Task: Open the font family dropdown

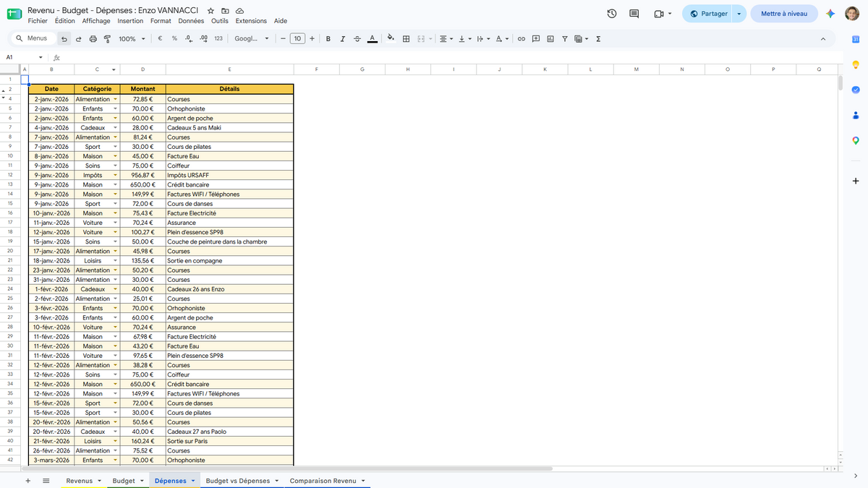Action: (x=252, y=39)
